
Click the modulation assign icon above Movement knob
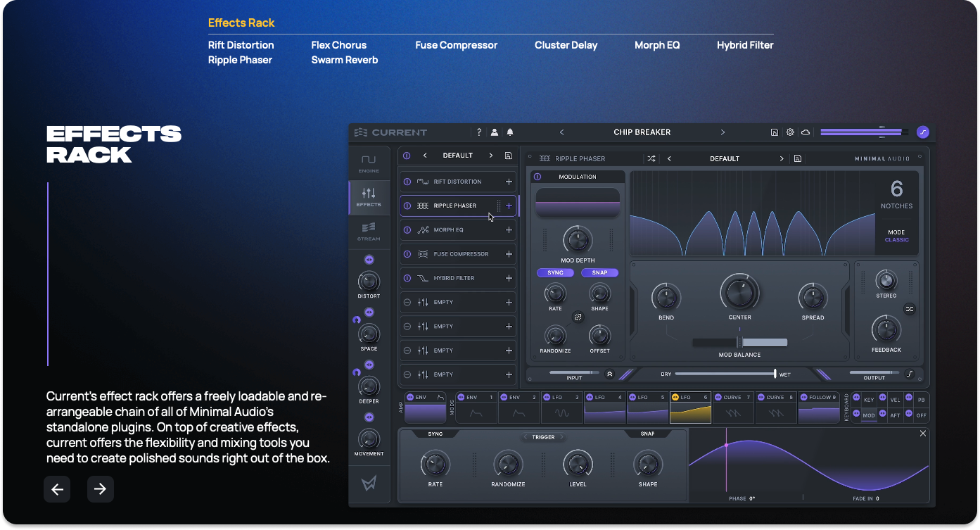pos(369,417)
